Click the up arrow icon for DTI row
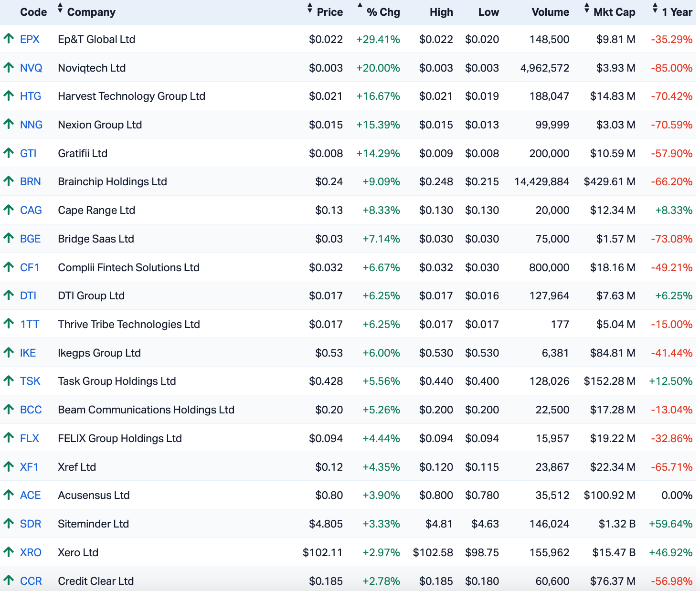700x591 pixels. [x=9, y=295]
